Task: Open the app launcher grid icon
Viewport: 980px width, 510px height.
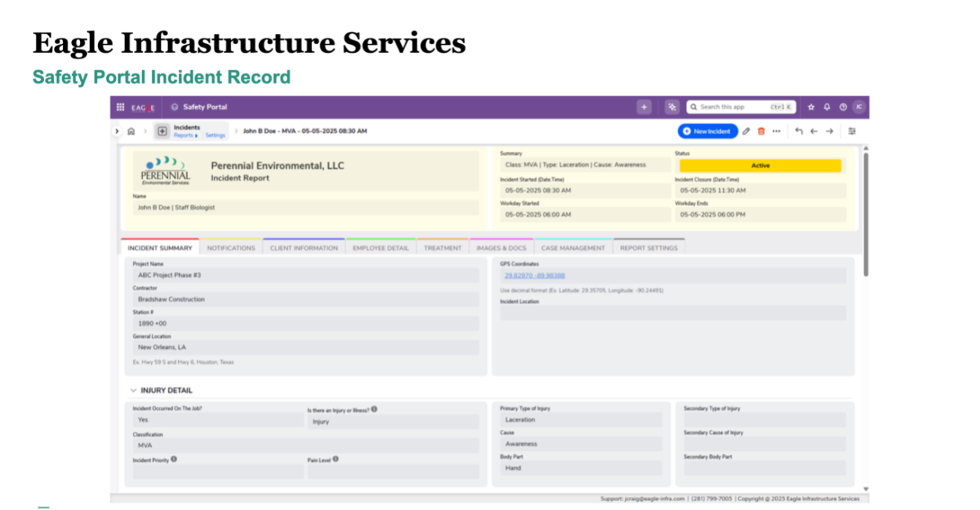Action: tap(120, 107)
